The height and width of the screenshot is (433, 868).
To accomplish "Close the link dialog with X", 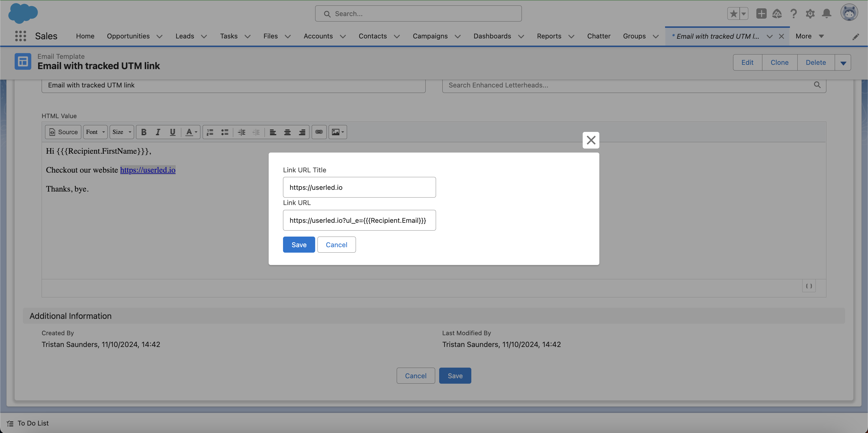I will [591, 140].
